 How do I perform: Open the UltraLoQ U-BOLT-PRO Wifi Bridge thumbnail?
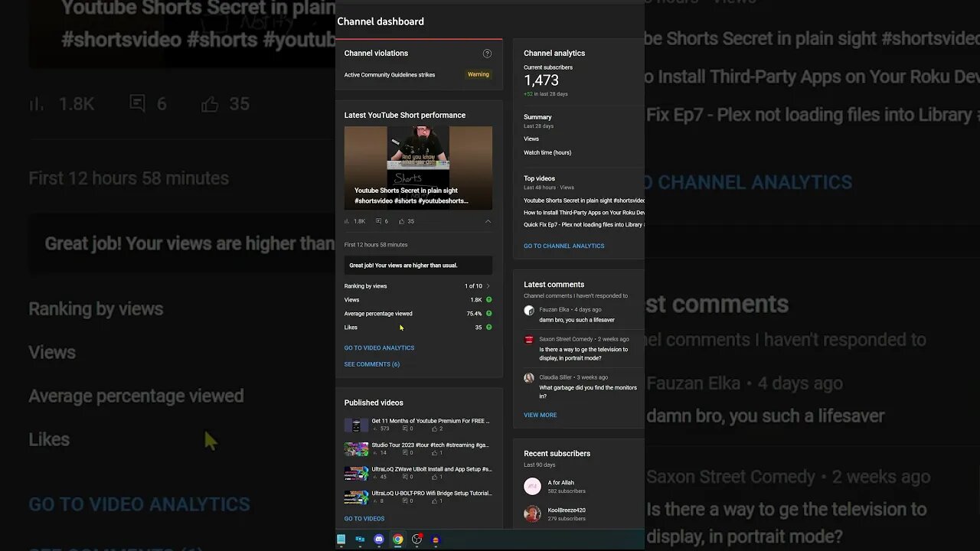(356, 497)
